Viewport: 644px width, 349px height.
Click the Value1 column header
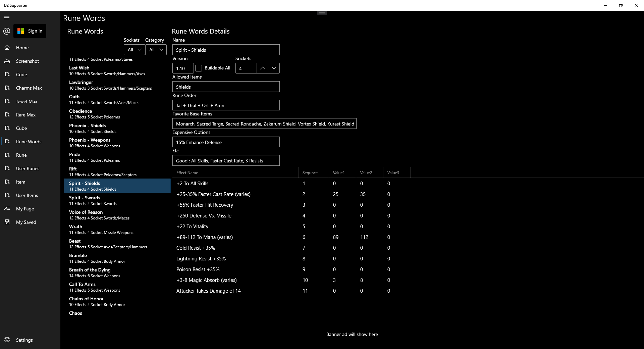coord(342,172)
